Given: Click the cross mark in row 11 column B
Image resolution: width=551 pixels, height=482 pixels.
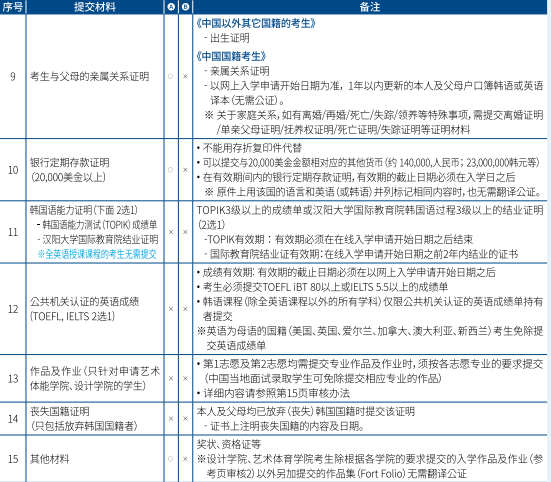Looking at the screenshot, I should [185, 232].
